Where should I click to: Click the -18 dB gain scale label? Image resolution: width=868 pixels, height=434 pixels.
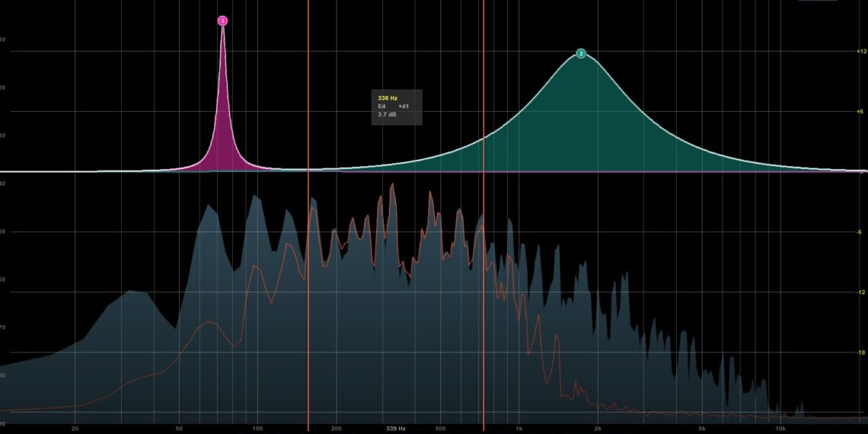[861, 353]
